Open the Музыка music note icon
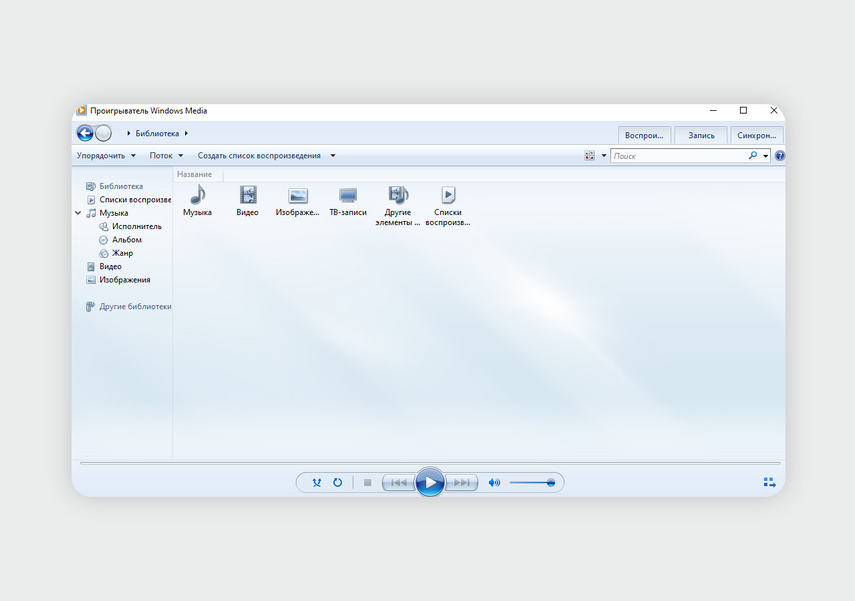This screenshot has height=601, width=855. [x=197, y=195]
